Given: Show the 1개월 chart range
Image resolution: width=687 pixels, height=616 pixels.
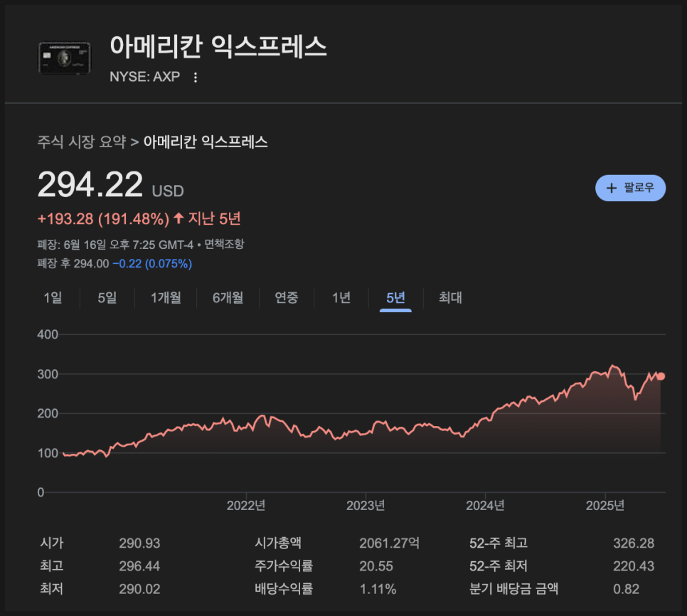Looking at the screenshot, I should click(x=166, y=298).
